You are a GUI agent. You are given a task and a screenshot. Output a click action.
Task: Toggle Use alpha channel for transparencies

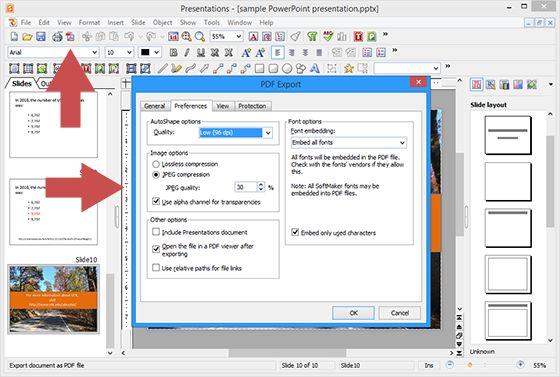156,201
